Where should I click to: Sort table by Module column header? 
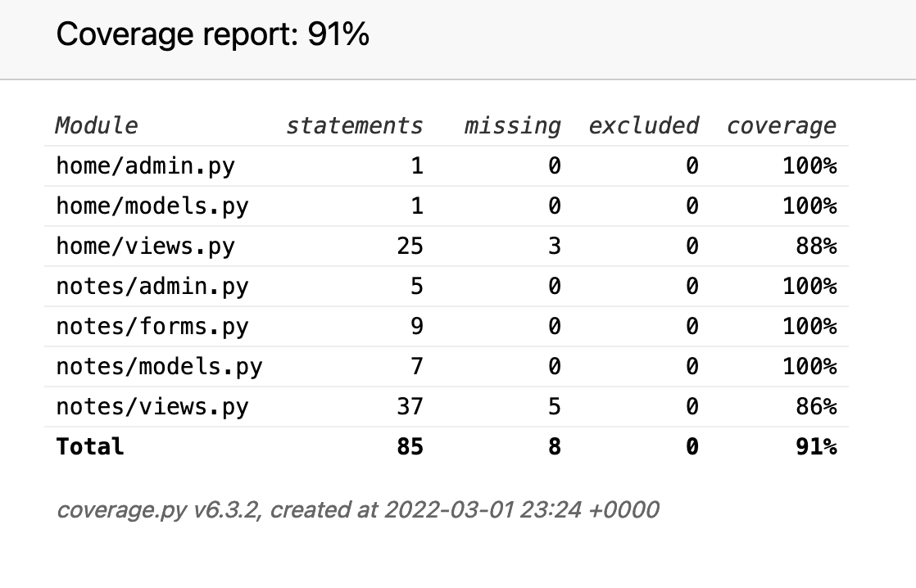[97, 125]
